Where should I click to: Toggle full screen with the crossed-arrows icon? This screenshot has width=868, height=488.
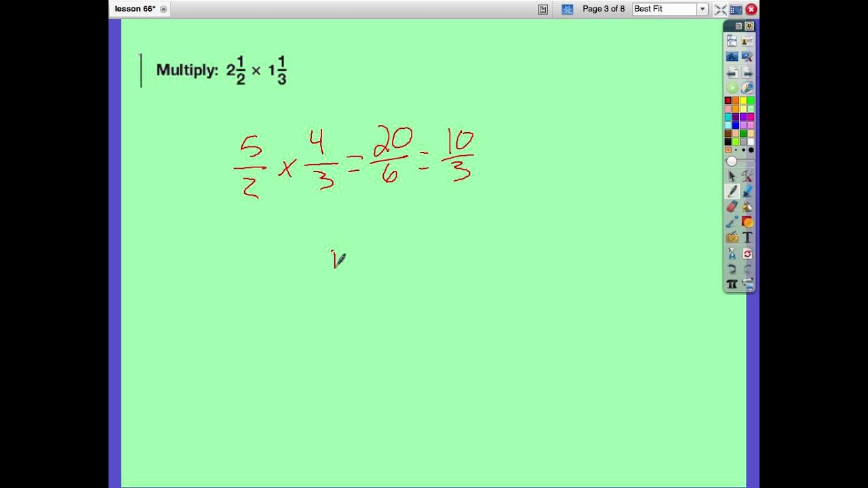pyautogui.click(x=720, y=9)
